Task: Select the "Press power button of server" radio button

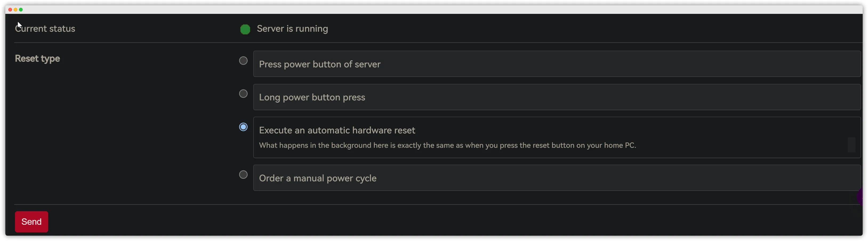Action: pyautogui.click(x=243, y=61)
